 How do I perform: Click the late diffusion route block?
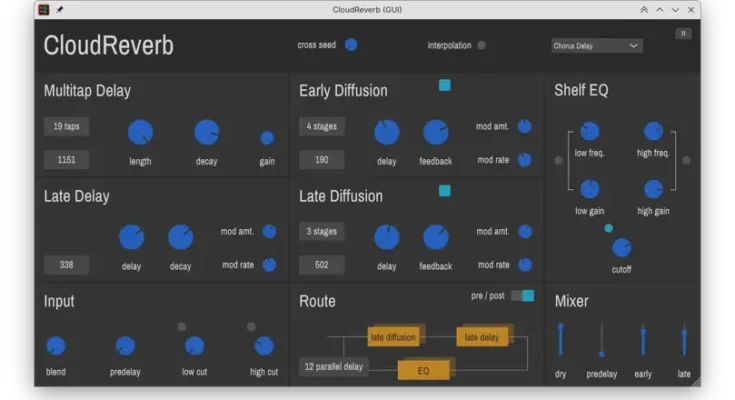click(x=394, y=337)
